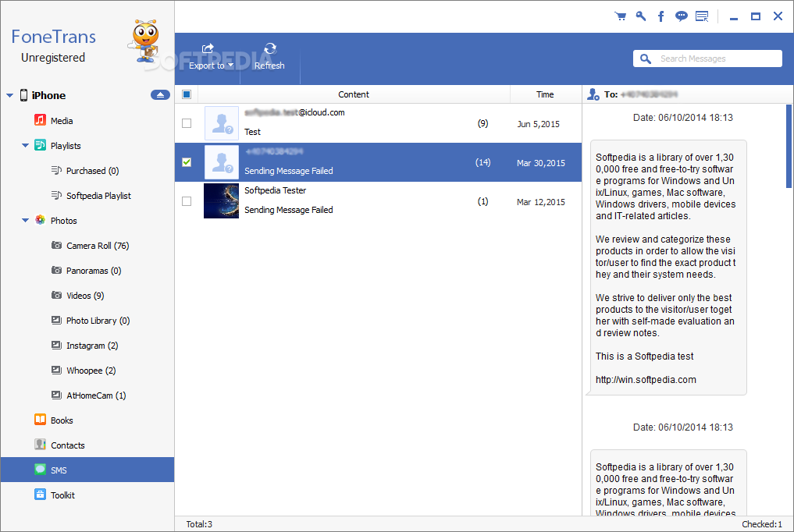This screenshot has width=794, height=532.
Task: Collapse the Playlists section
Action: click(x=25, y=146)
